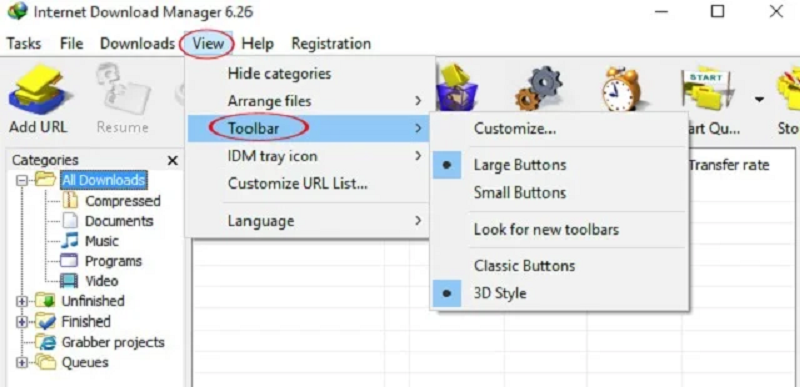Expand the Unfinished tree node
800x387 pixels.
tap(21, 301)
